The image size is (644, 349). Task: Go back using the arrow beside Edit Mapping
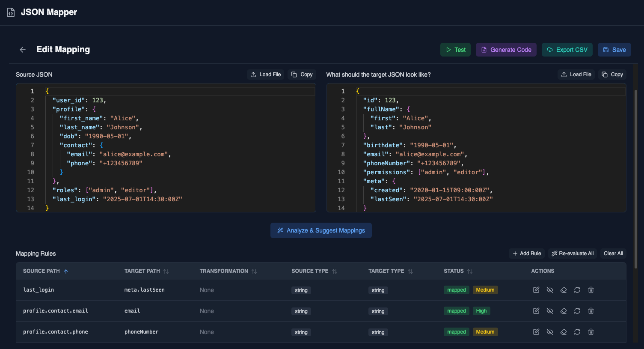tap(23, 50)
